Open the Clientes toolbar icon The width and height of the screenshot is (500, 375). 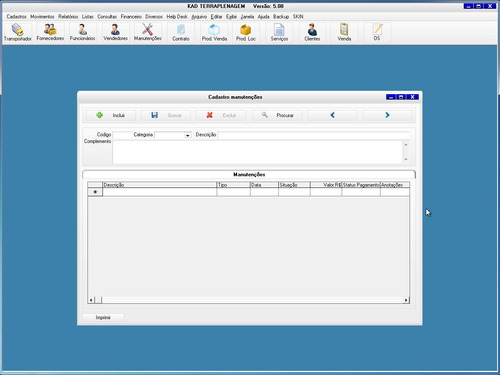(312, 32)
